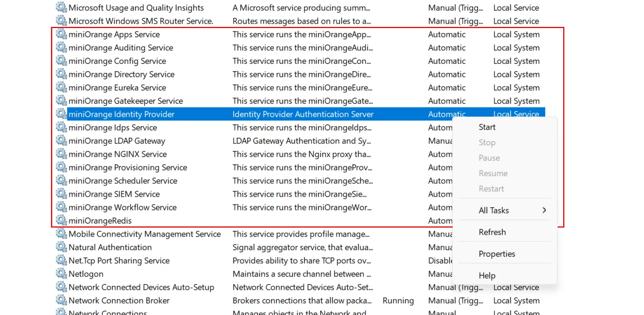Click Identity Provider Authentication Server description

point(303,114)
